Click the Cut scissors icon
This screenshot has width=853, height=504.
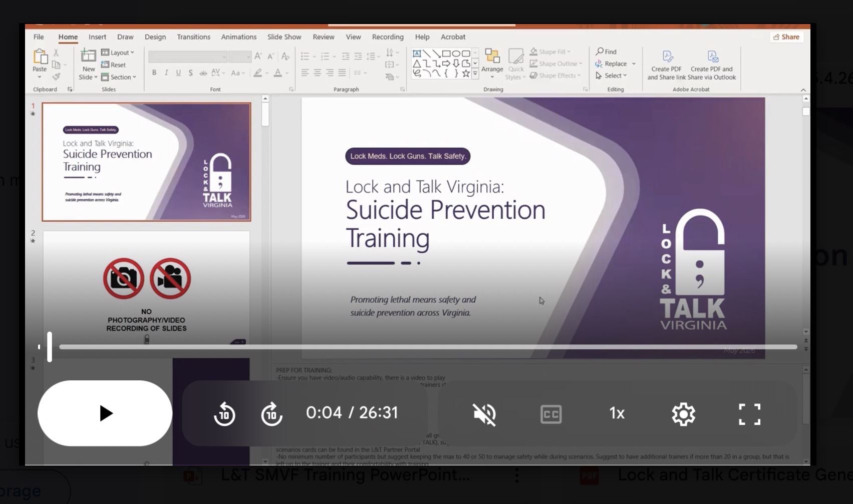click(x=56, y=52)
